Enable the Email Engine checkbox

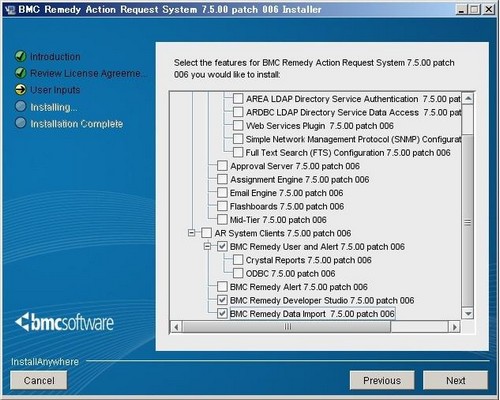[222, 193]
